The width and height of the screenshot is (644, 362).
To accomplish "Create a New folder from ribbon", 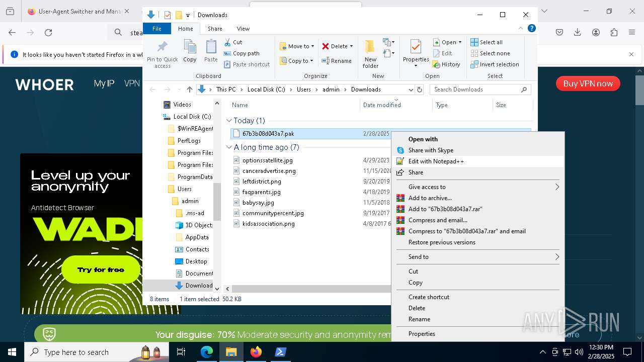I will pyautogui.click(x=370, y=54).
